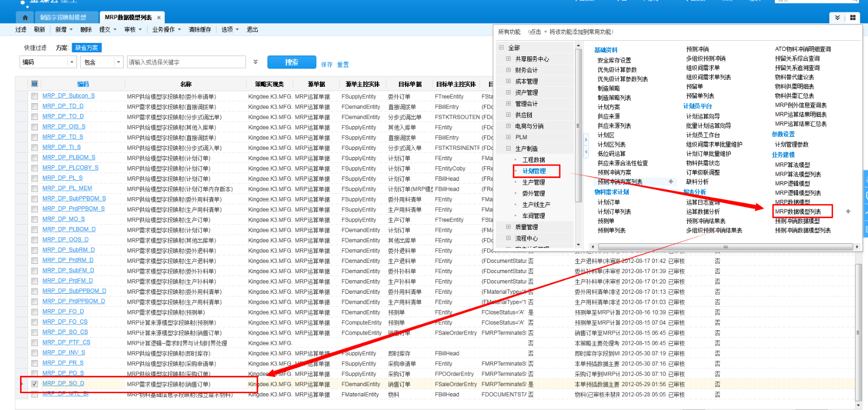Viewport: 868px width, 410px height.
Task: Open the 业务操作 toolbar menu
Action: (167, 29)
